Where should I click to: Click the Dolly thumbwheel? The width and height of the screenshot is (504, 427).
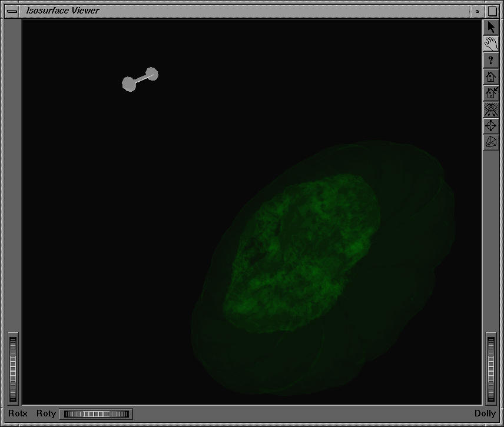[491, 369]
